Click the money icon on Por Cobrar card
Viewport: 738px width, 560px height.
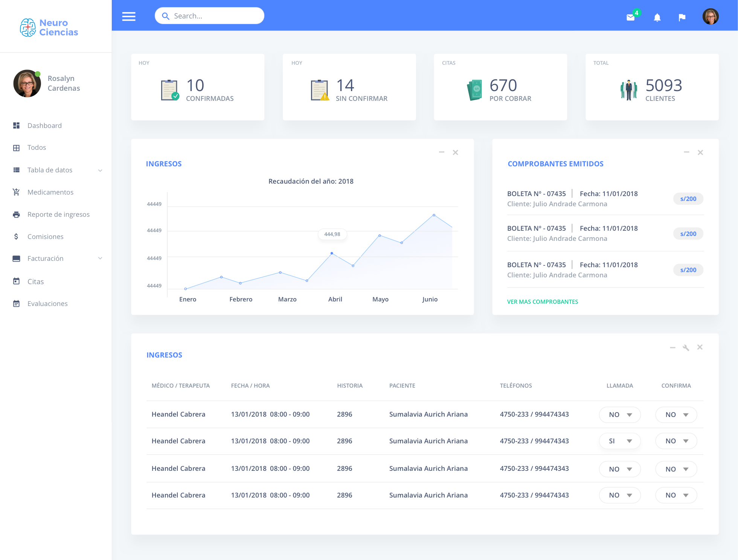click(475, 90)
